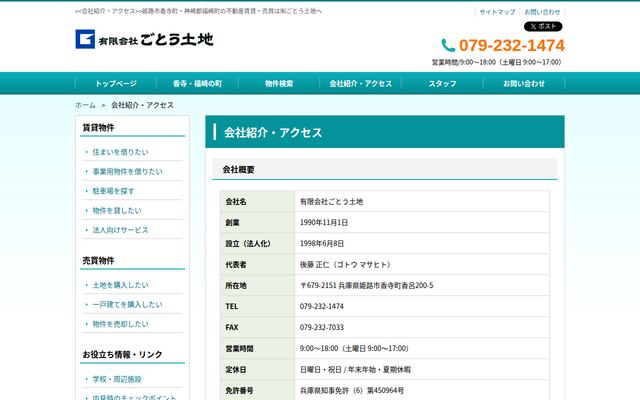Open 事業用物件を借りたい sidebar link
Viewport: 640px width, 400px height.
(x=127, y=171)
